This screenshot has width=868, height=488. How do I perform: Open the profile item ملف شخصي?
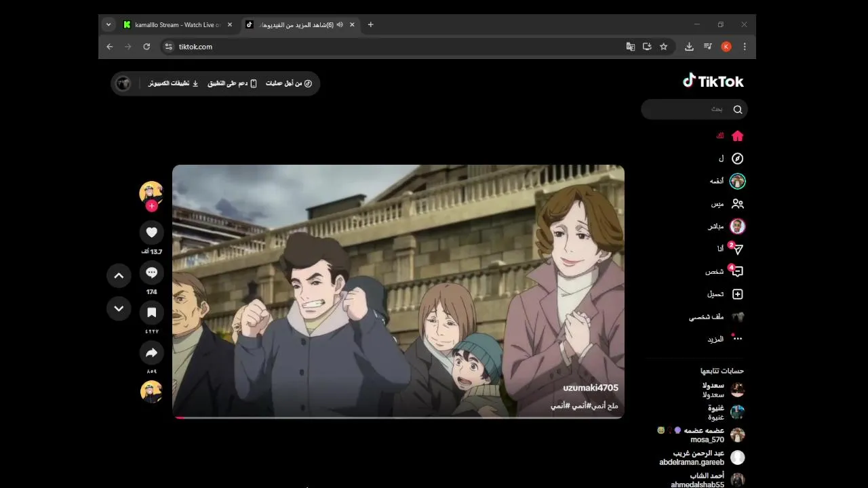(x=717, y=317)
